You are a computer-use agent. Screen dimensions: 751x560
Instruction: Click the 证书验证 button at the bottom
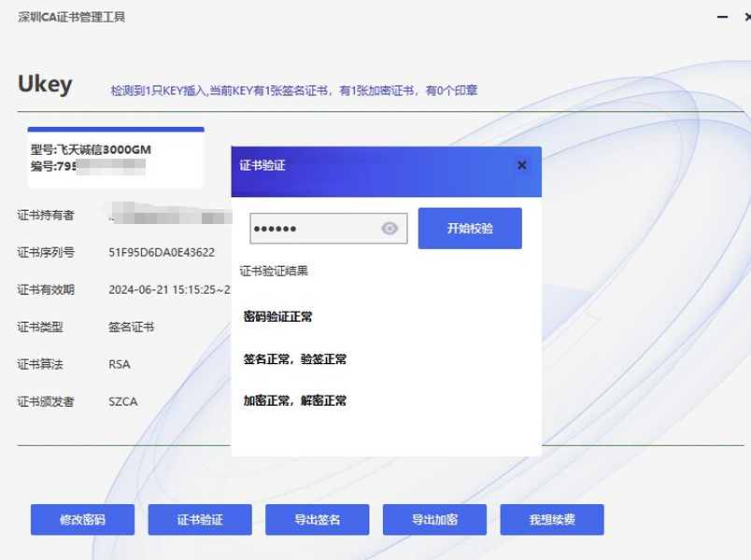click(x=200, y=520)
